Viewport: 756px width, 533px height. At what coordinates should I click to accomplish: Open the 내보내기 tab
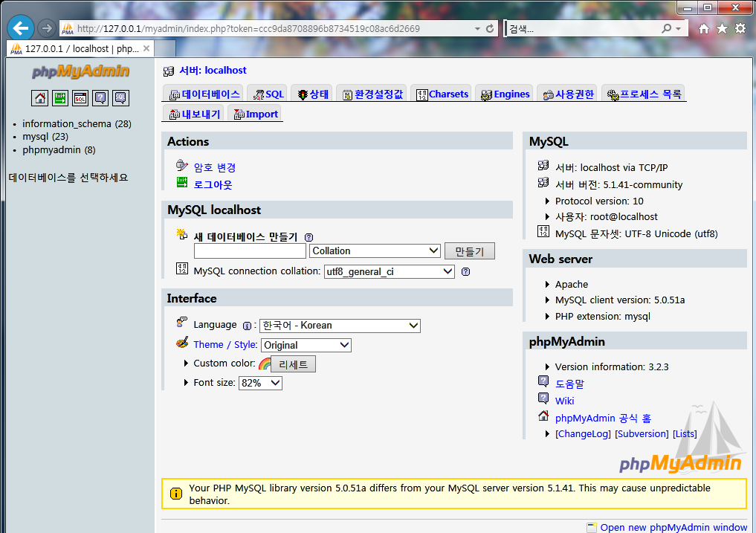(194, 114)
